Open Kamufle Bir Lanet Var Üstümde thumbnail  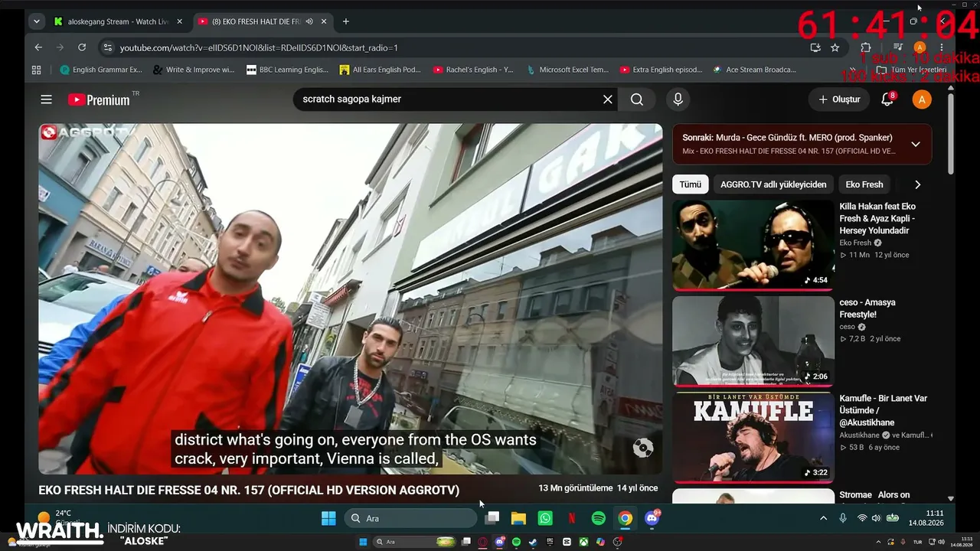coord(753,437)
